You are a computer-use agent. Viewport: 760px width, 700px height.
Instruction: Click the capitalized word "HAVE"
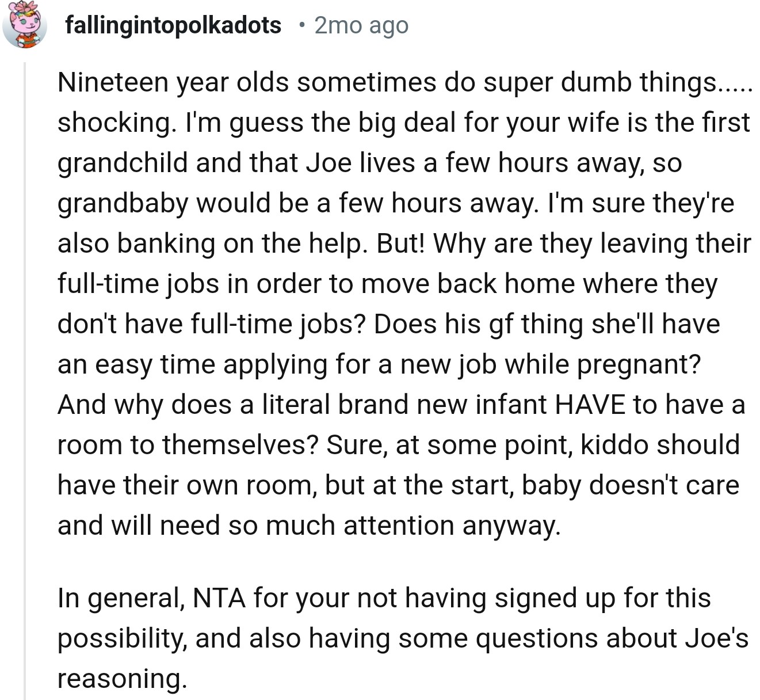pos(590,405)
